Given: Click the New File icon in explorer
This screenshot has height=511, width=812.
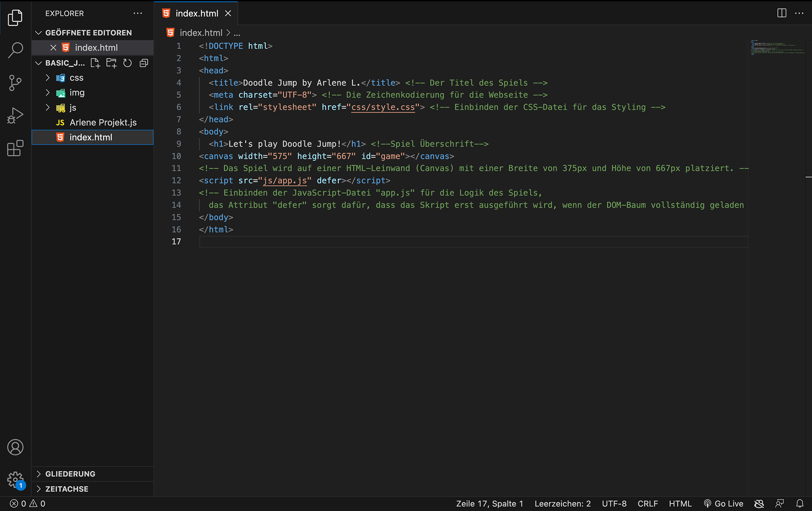Looking at the screenshot, I should 95,63.
